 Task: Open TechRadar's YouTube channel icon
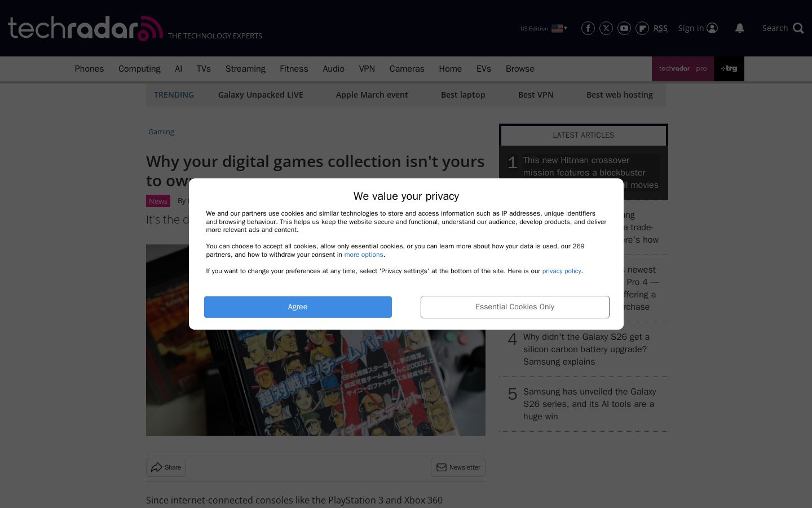pos(624,28)
